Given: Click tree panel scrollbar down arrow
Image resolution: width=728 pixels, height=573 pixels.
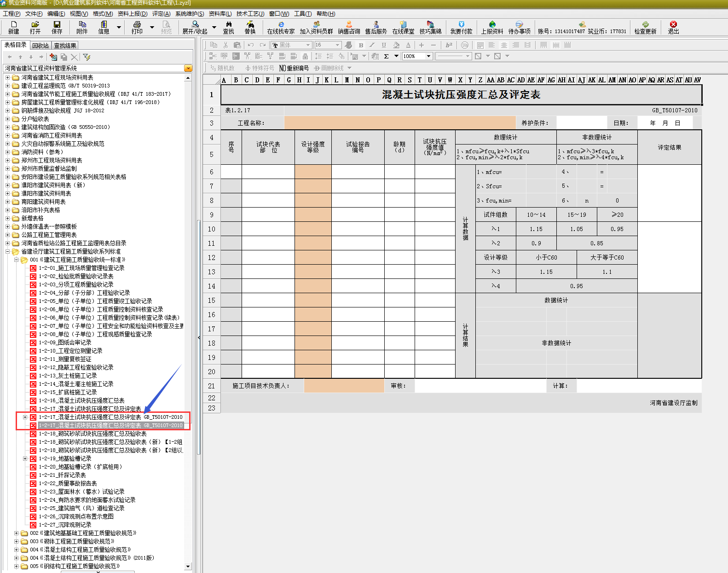Looking at the screenshot, I should point(188,566).
